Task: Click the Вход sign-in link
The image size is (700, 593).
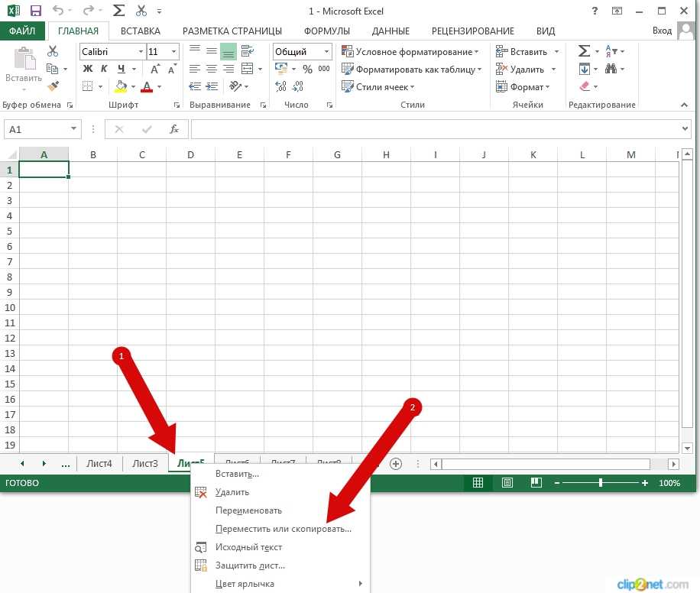Action: pos(662,31)
